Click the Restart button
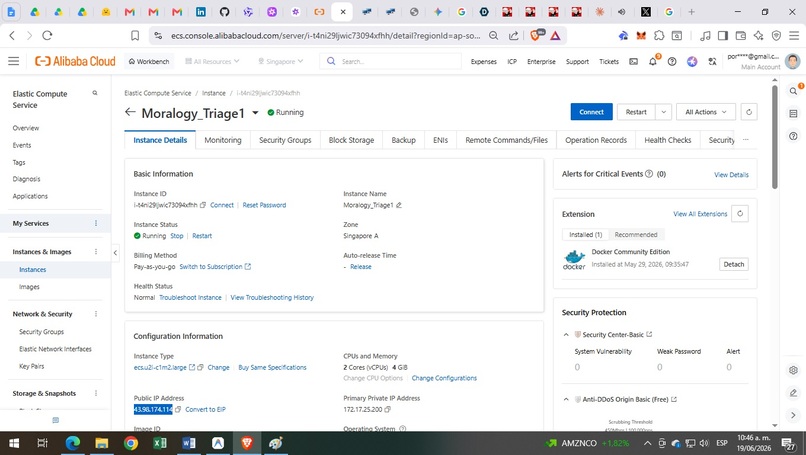 click(x=636, y=112)
